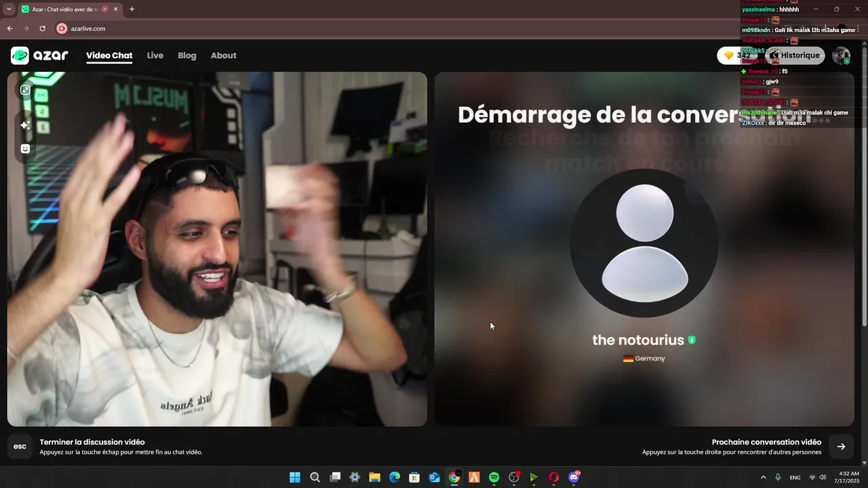Viewport: 868px width, 488px height.
Task: Click the local webcam video feed
Action: [x=217, y=249]
